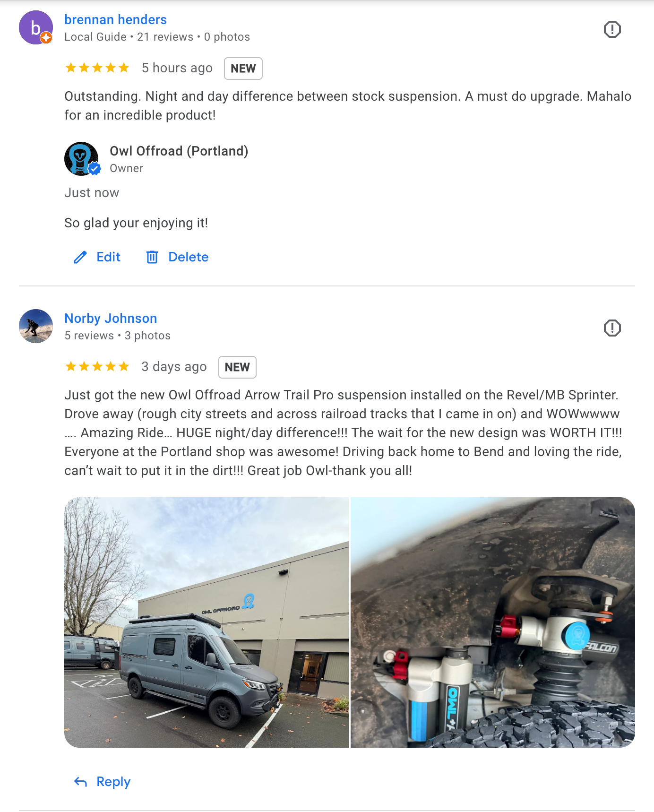Open Norby Johnson's profile picture
The width and height of the screenshot is (654, 812).
36,326
